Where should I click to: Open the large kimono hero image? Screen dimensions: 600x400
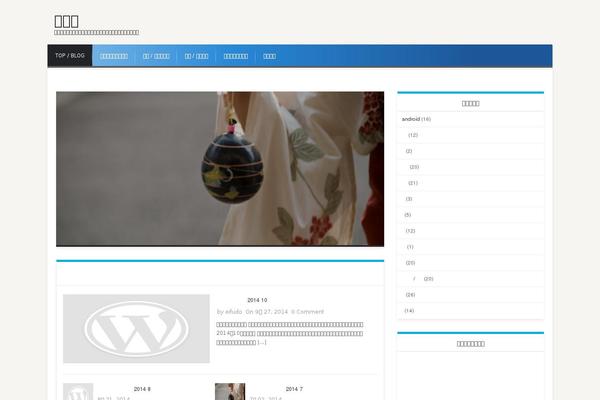point(220,169)
